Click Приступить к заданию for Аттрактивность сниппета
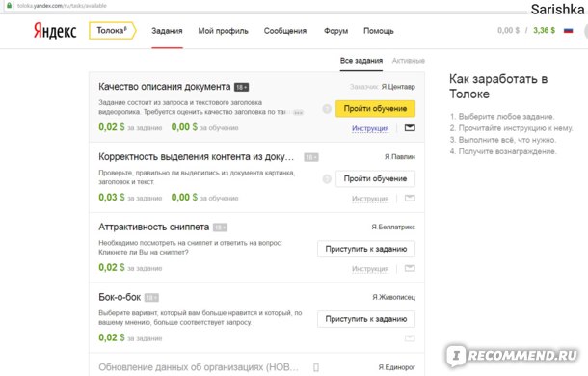The height and width of the screenshot is (376, 588). tap(366, 249)
